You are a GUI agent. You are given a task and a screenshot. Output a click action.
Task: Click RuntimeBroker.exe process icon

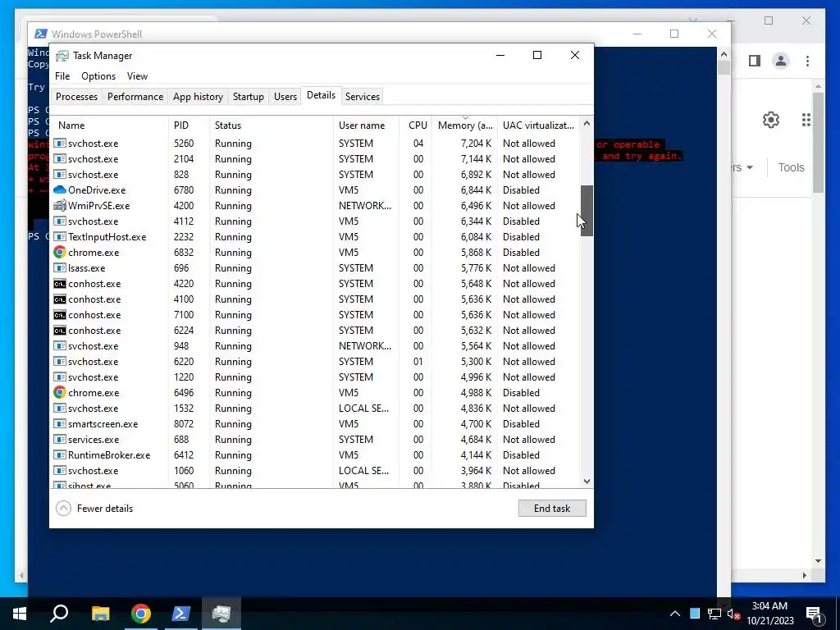tap(60, 454)
